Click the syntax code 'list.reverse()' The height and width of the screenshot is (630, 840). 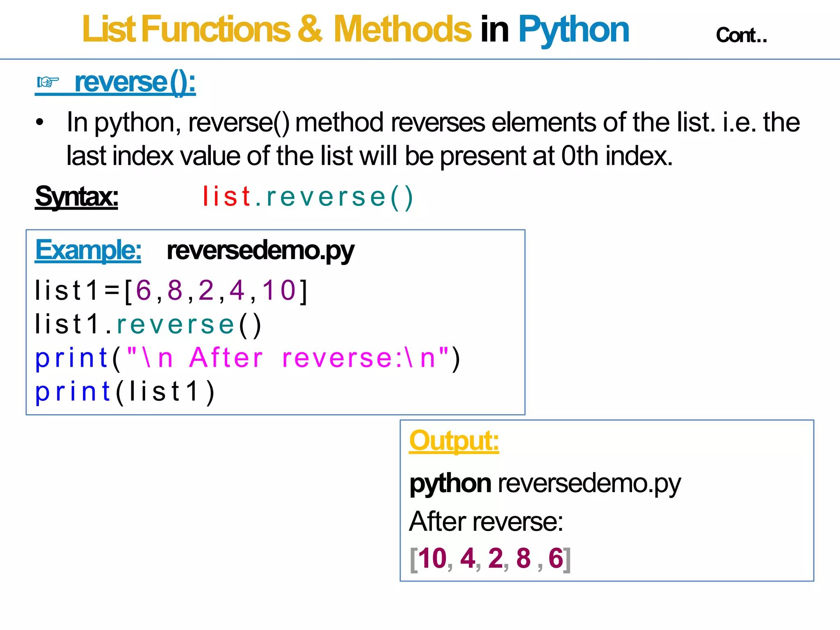point(308,197)
